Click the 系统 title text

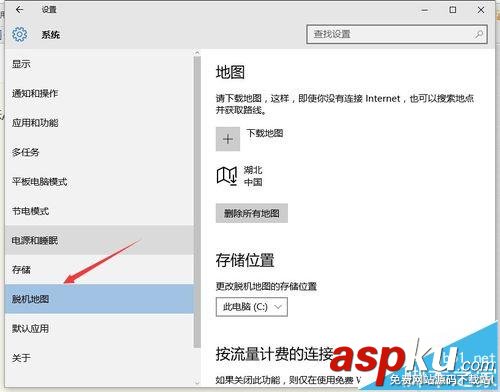[x=51, y=35]
